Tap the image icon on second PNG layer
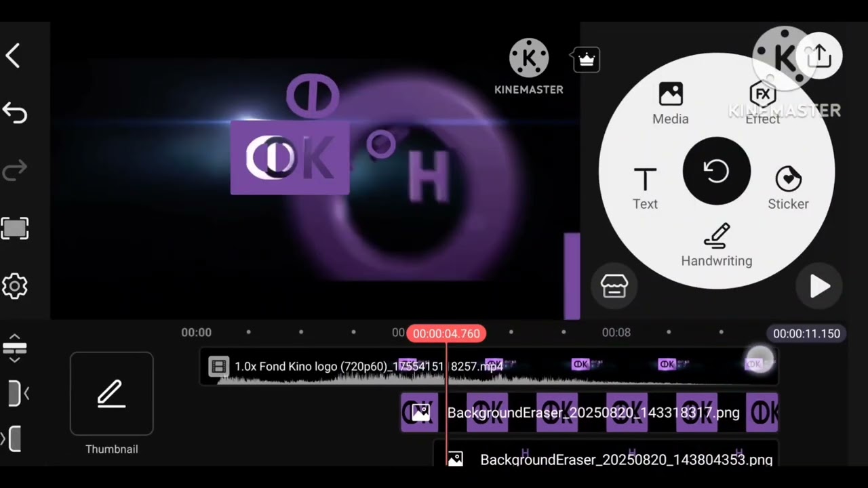The height and width of the screenshot is (488, 868). [x=455, y=459]
